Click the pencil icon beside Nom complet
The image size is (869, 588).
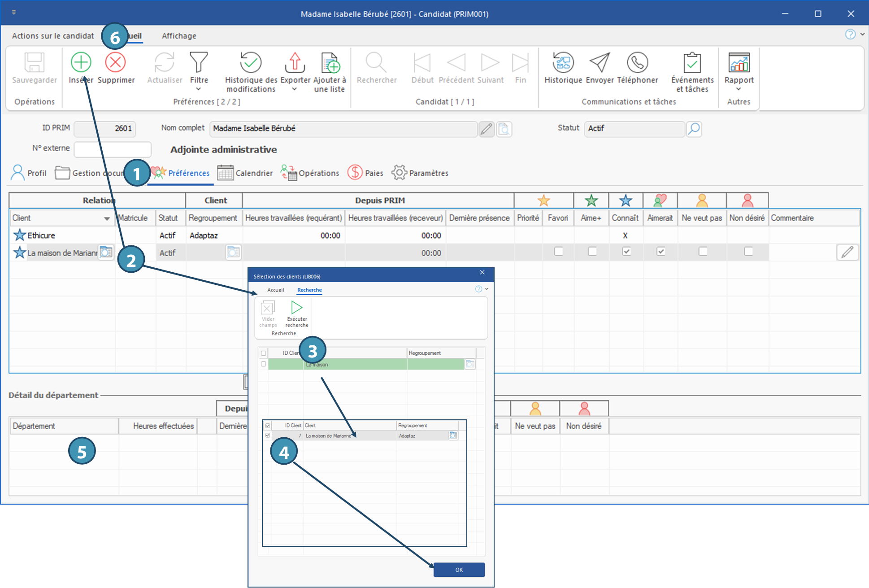coord(486,129)
